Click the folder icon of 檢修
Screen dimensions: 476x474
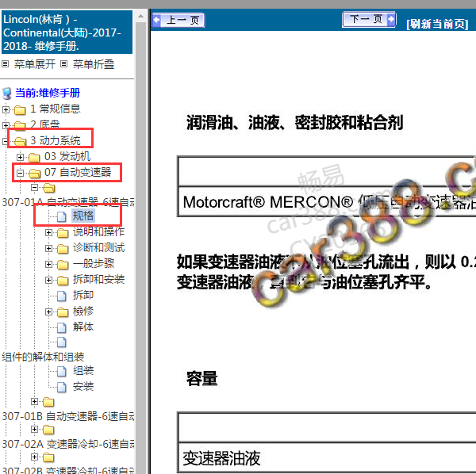(63, 312)
